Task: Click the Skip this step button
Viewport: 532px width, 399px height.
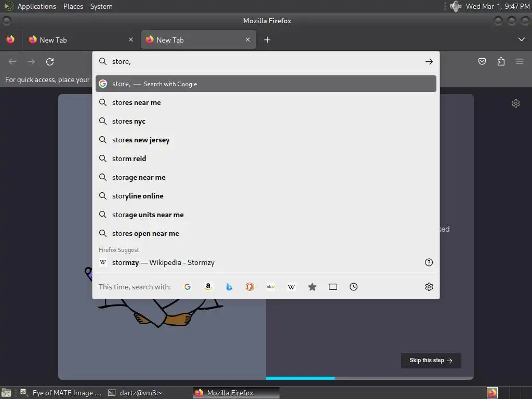Action: tap(431, 361)
